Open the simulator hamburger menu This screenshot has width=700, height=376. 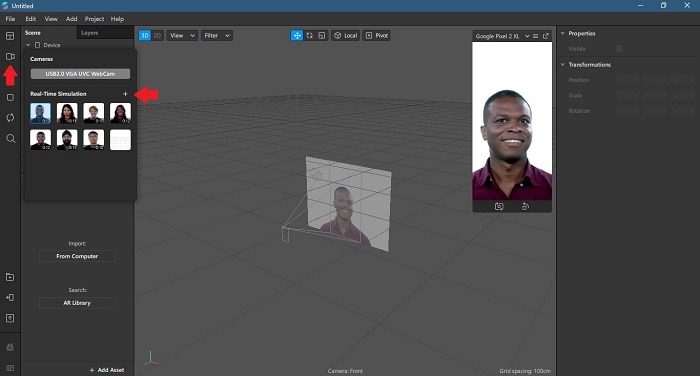click(536, 36)
